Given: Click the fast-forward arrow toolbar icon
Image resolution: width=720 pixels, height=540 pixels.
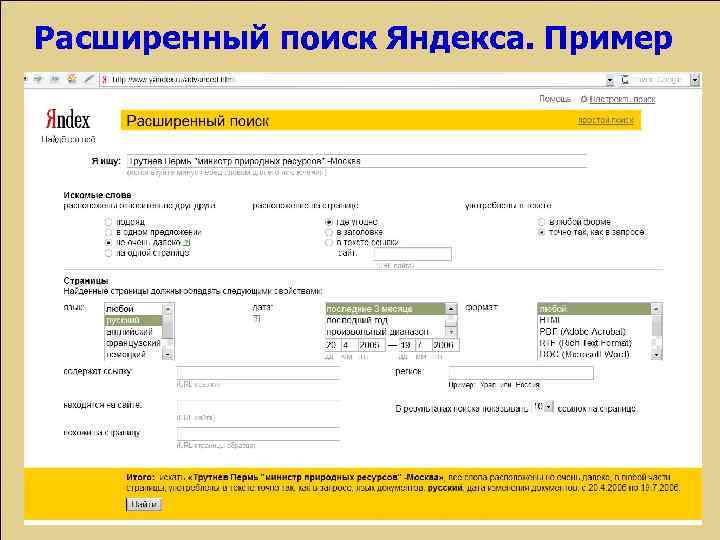Looking at the screenshot, I should [x=55, y=79].
